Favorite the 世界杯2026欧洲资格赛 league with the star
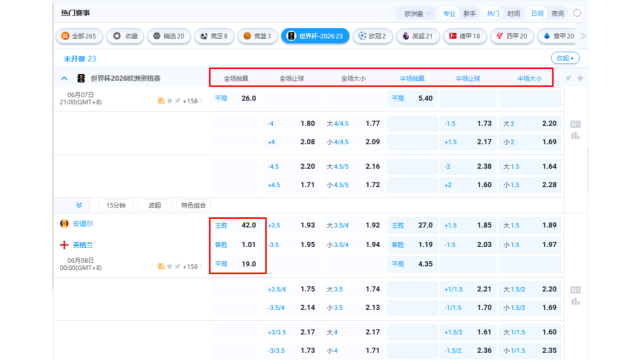The image size is (640, 360). (580, 78)
